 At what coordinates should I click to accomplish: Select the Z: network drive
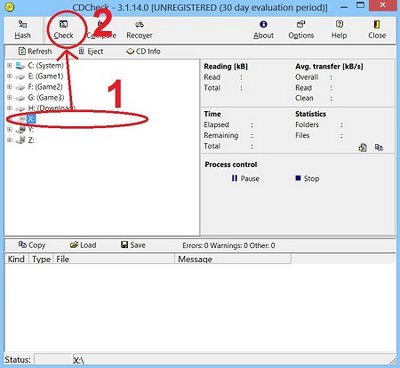(31, 140)
